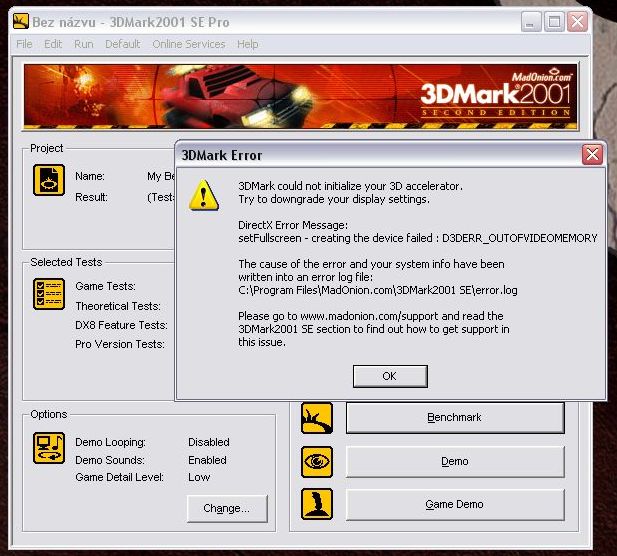The width and height of the screenshot is (617, 556).
Task: Click the yellow warning icon in error dialog
Action: (203, 195)
